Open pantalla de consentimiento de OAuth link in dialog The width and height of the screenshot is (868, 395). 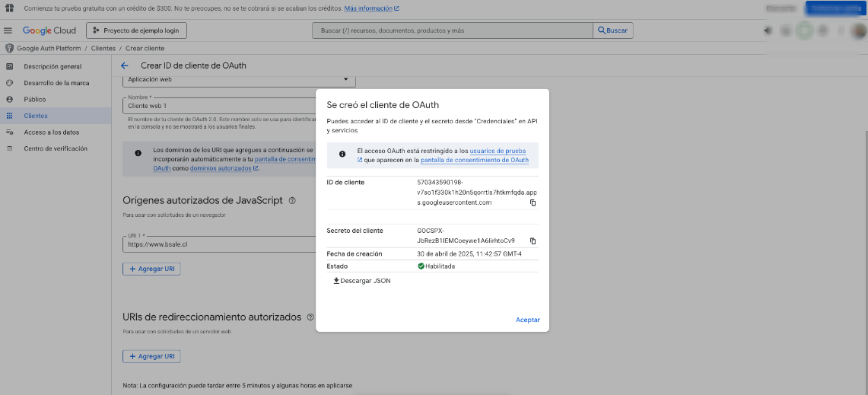pyautogui.click(x=475, y=160)
